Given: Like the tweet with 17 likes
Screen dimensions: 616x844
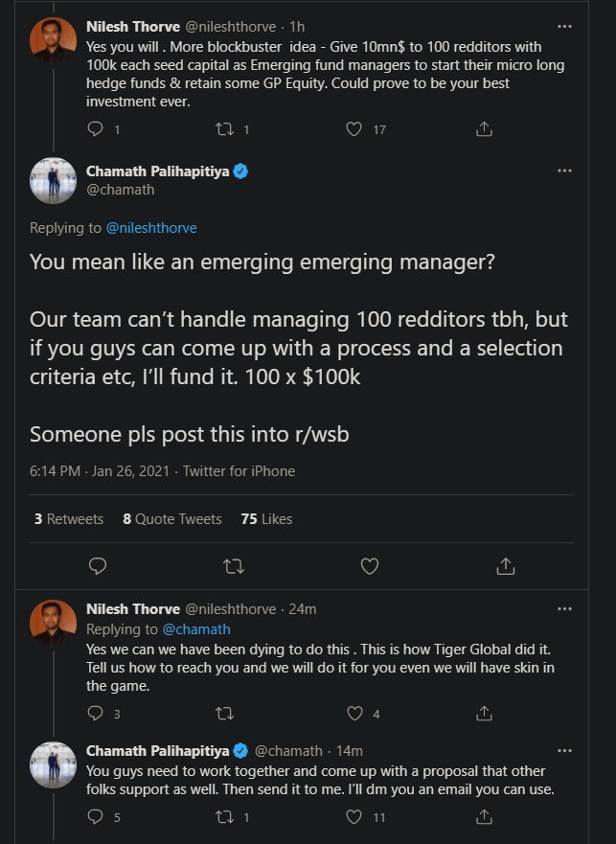Looking at the screenshot, I should coord(354,128).
